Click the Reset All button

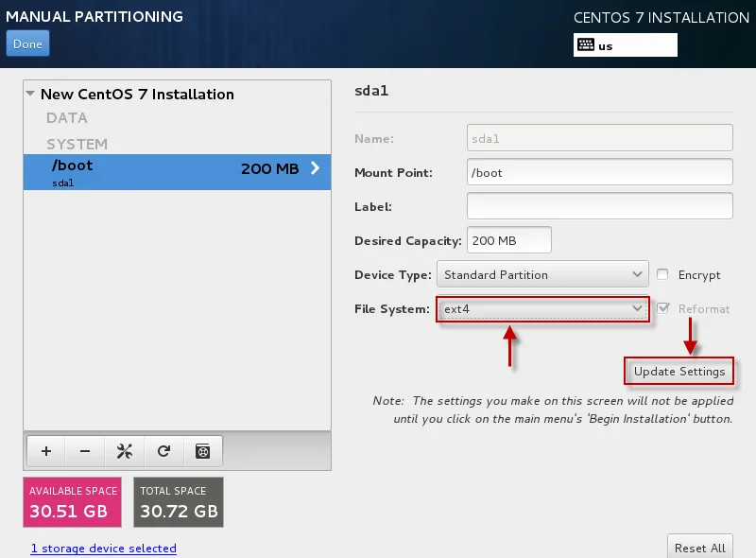click(699, 548)
